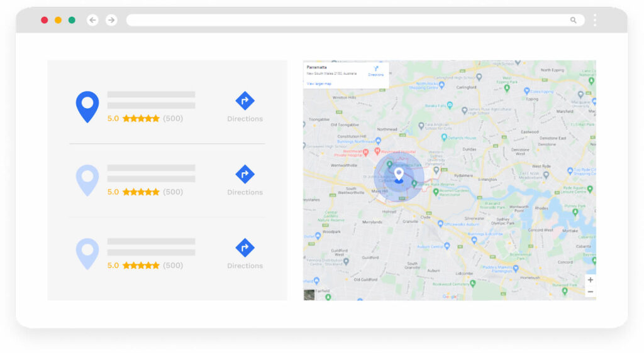The height and width of the screenshot is (353, 644).
Task: Click the 'Winston Hills' map label
Action: (x=344, y=97)
